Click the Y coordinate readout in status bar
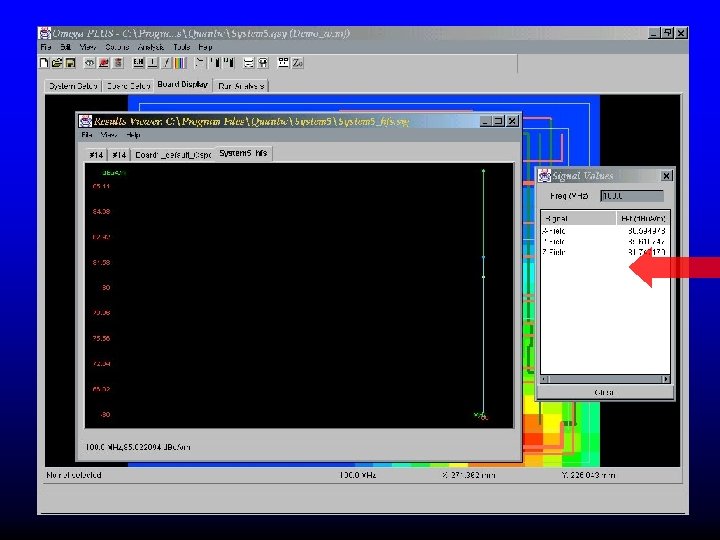The height and width of the screenshot is (540, 720). pos(589,475)
